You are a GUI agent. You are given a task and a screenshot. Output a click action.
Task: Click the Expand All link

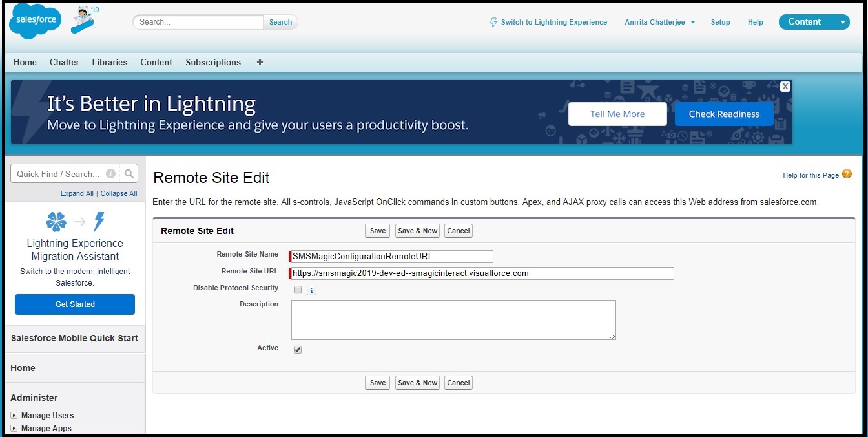tap(77, 193)
